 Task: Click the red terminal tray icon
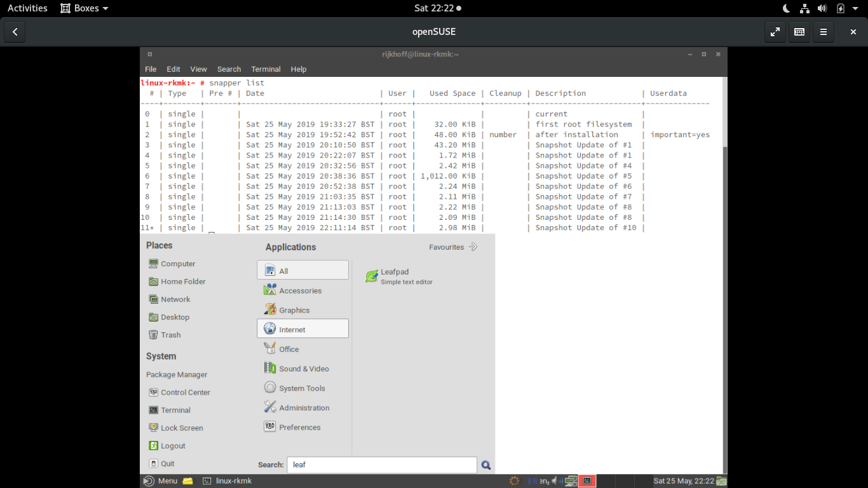click(587, 481)
